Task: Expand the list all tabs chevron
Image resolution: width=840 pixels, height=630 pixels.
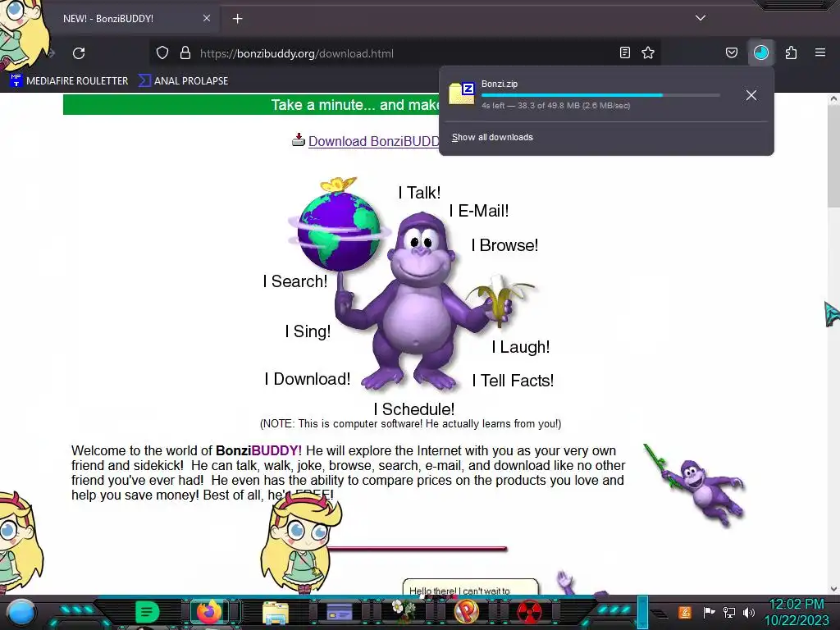Action: tap(701, 18)
